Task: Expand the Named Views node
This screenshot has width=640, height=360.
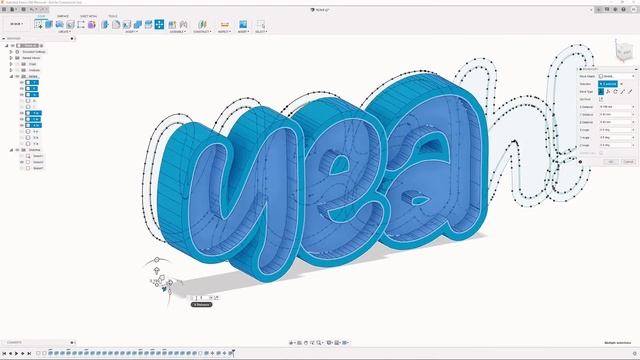Action: pos(11,58)
